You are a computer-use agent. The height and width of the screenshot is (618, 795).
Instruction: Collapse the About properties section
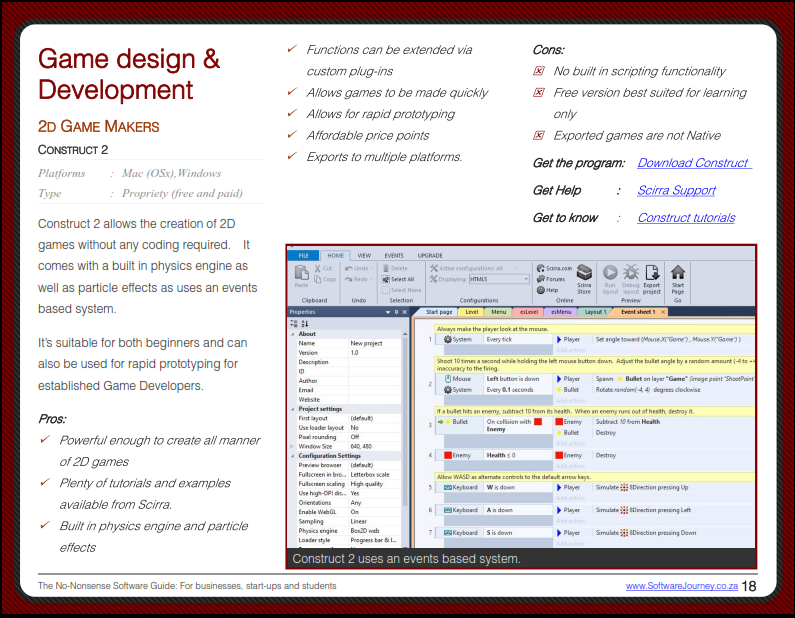[293, 334]
